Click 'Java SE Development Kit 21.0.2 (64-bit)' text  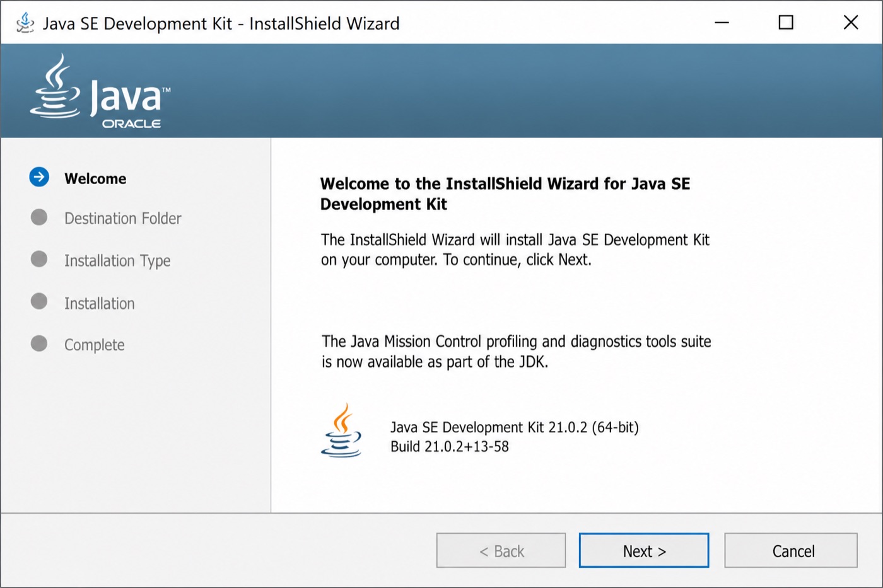(x=515, y=427)
